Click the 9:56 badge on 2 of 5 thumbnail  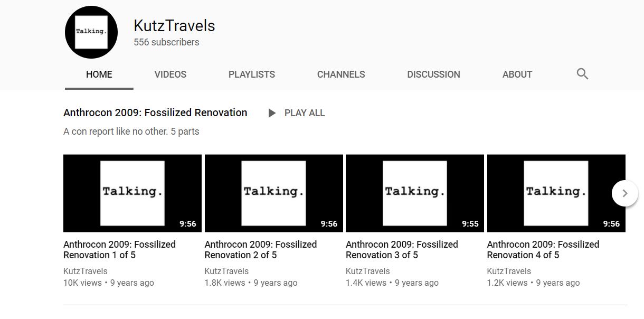coord(329,224)
